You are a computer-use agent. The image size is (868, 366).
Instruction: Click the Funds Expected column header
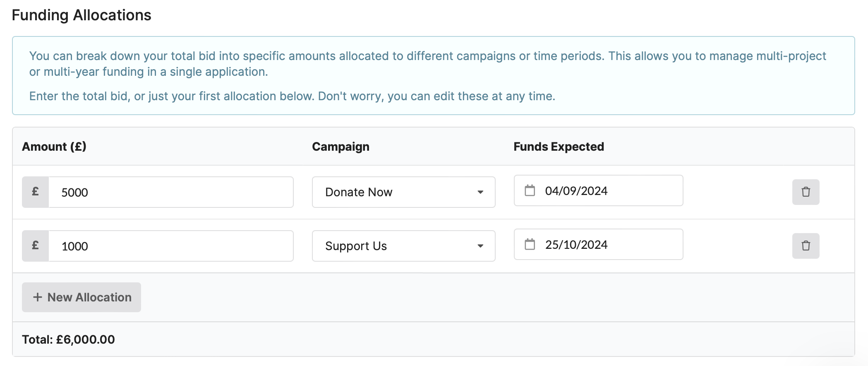click(559, 147)
